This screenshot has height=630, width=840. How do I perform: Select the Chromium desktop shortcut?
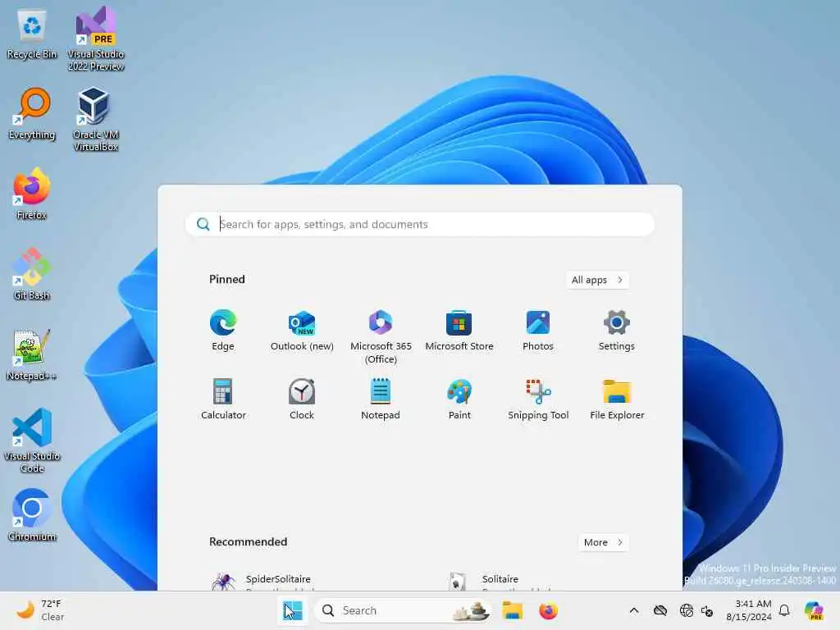coord(32,515)
